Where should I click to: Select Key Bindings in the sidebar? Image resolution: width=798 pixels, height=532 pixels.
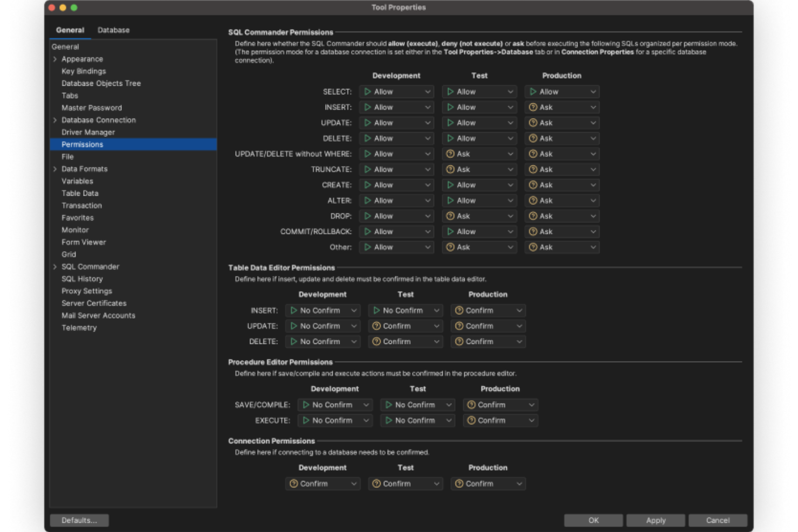click(84, 71)
